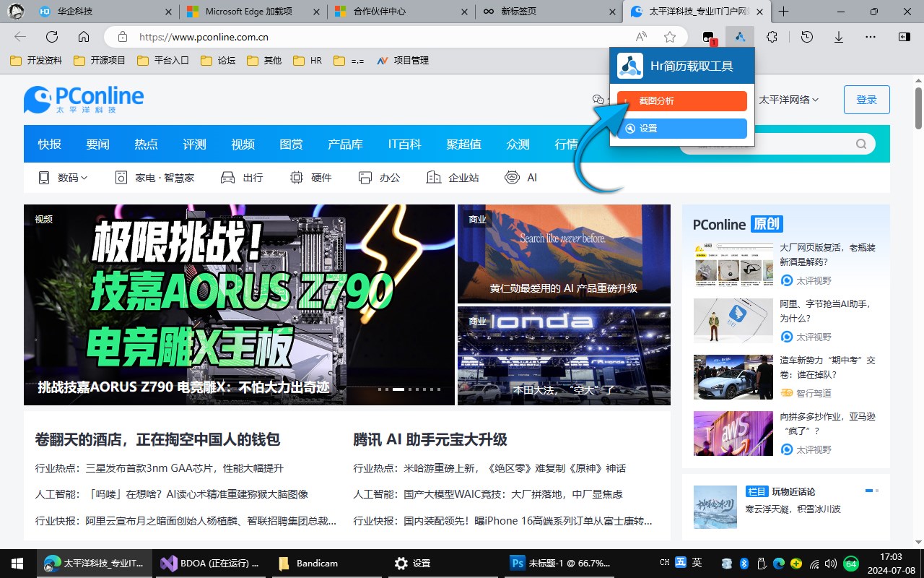Click the active carousel dot under the AORUS banner
The image size is (924, 578).
[398, 389]
